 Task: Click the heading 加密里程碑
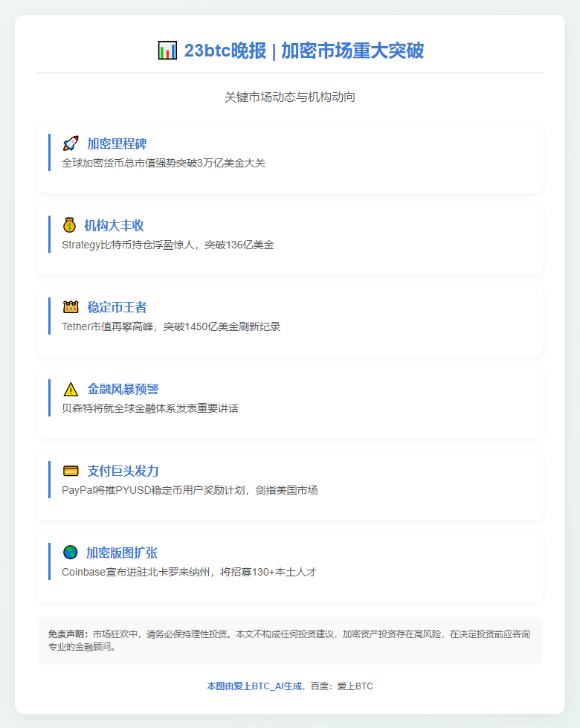point(117,144)
